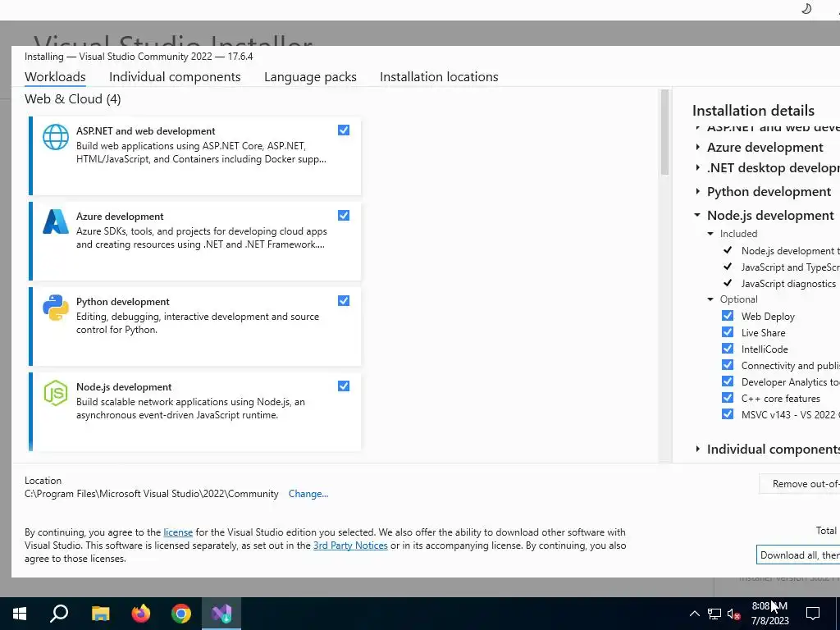This screenshot has width=840, height=630.
Task: Uncheck Node.js development workload
Action: coord(344,386)
